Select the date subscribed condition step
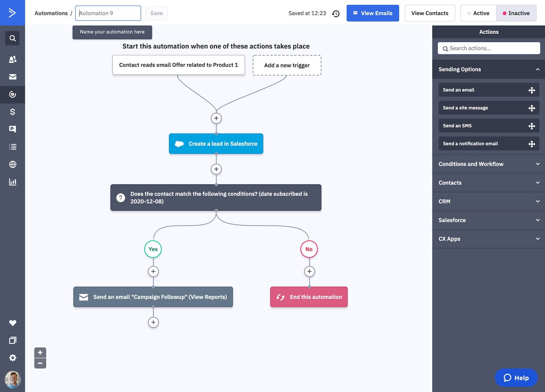The width and height of the screenshot is (545, 392). [216, 197]
